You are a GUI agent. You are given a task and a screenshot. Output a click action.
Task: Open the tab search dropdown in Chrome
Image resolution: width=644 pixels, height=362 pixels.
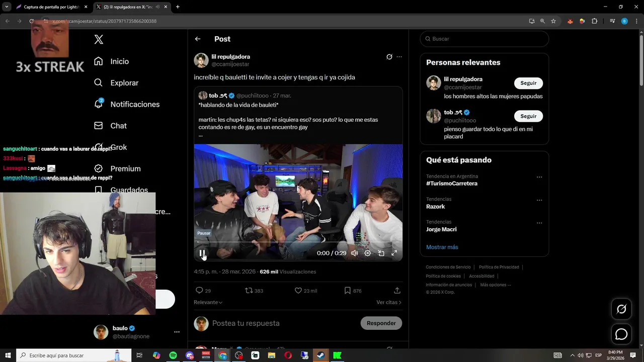(7, 7)
